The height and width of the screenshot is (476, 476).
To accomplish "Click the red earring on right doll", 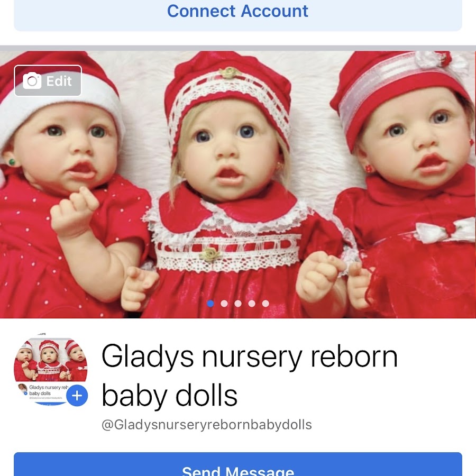I will tap(368, 168).
